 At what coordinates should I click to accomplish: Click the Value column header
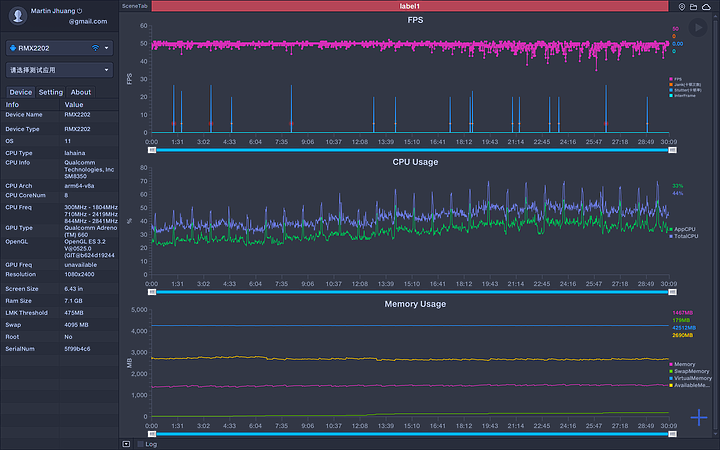(x=74, y=105)
